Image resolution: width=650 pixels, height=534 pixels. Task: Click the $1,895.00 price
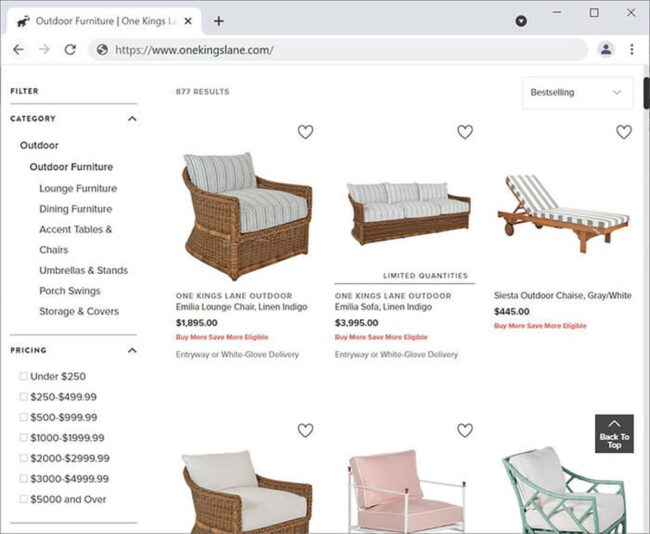coord(196,323)
